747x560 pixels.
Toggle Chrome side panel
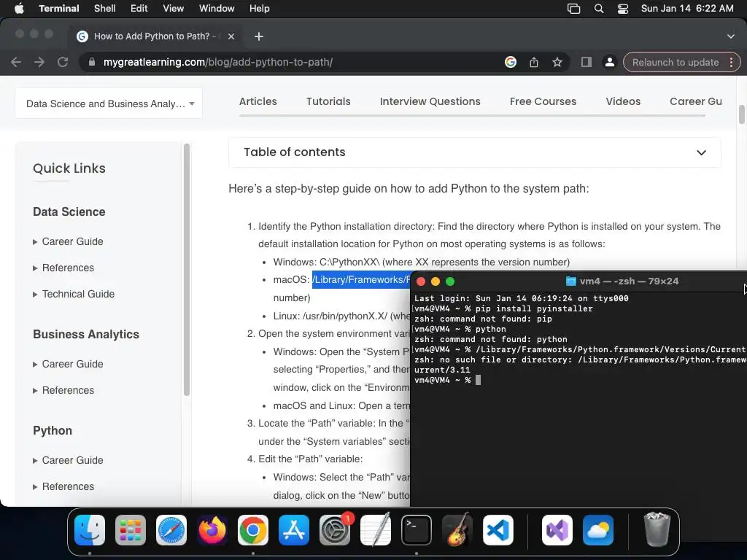point(587,63)
